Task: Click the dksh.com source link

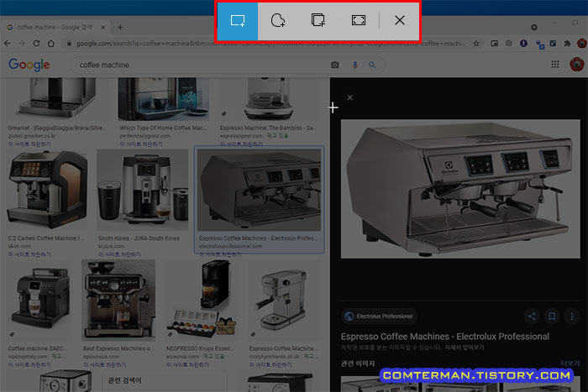Action: [19, 246]
